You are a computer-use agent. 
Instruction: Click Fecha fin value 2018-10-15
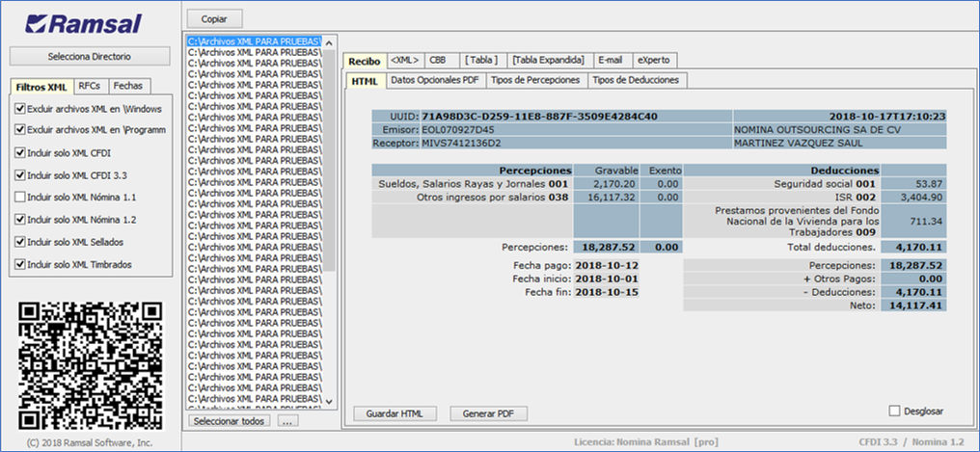(x=607, y=292)
